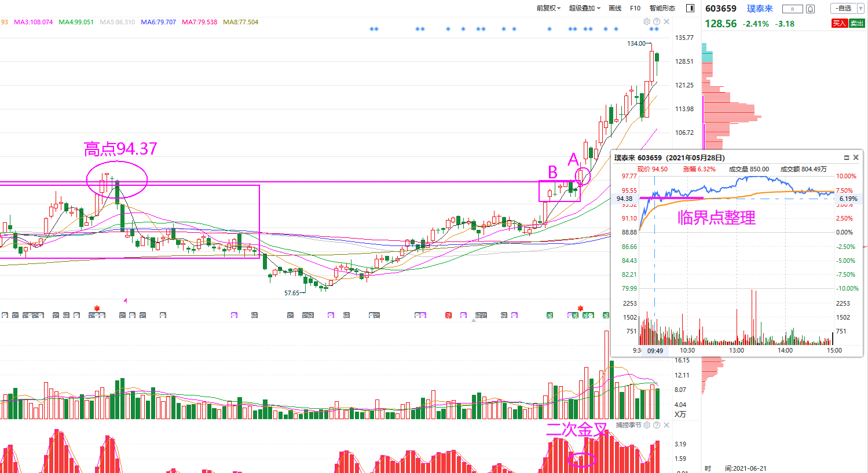Click the MA5:86.310 indicator label
Image resolution: width=868 pixels, height=473 pixels.
[x=117, y=22]
